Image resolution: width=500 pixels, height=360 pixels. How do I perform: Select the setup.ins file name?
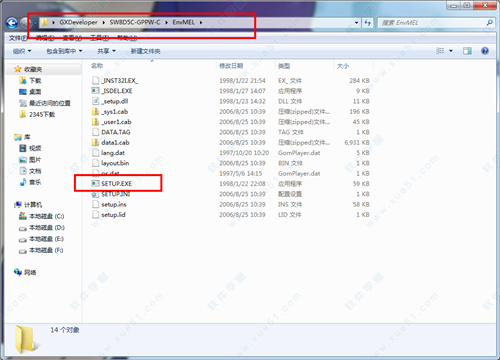114,204
